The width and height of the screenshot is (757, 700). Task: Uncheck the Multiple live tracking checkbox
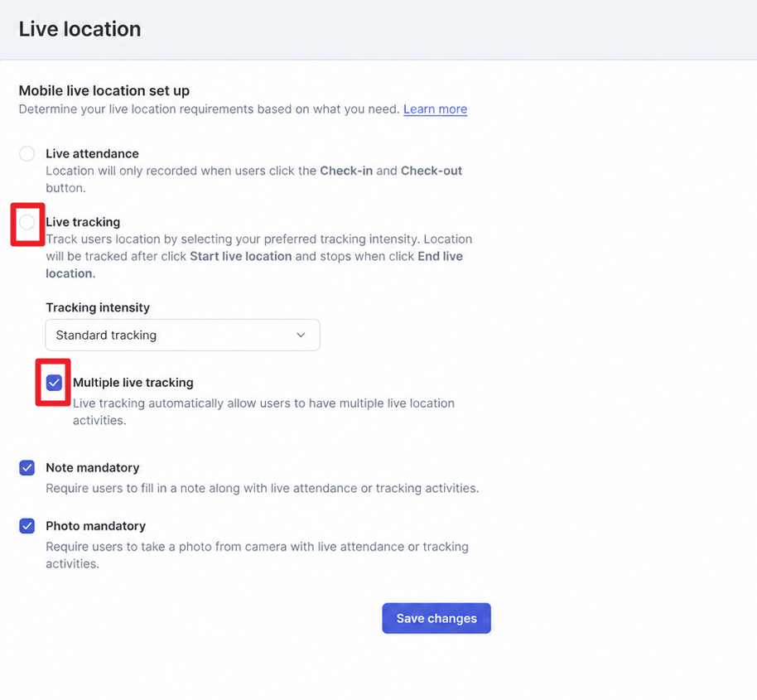point(54,383)
